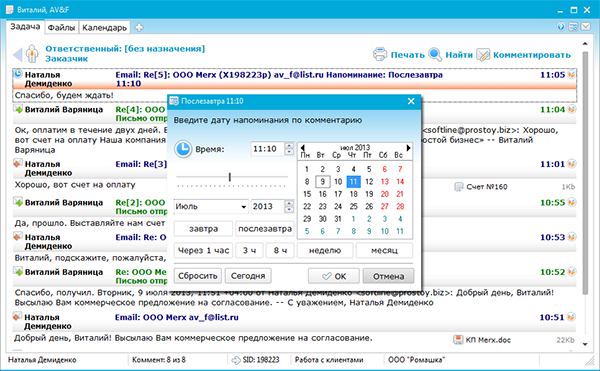Select July 20 in the calendar
This screenshot has width=600, height=371.
coord(384,194)
